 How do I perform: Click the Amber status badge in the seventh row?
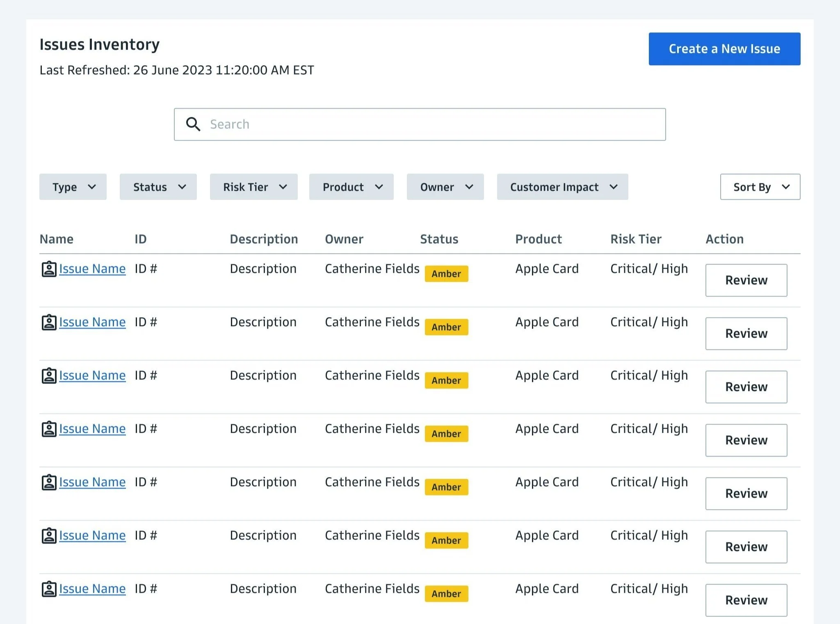point(446,594)
